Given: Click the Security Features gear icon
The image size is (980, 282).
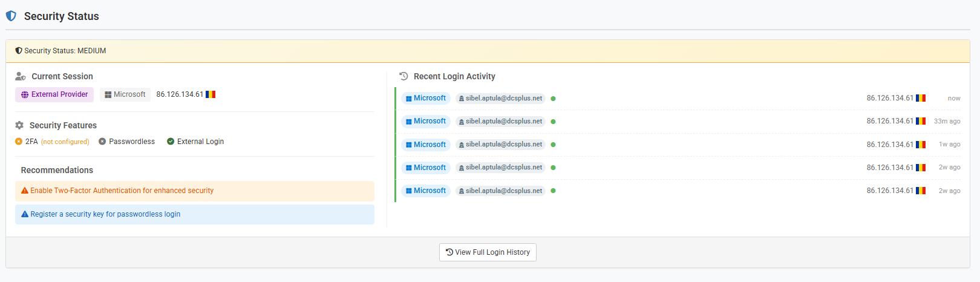Looking at the screenshot, I should click(x=19, y=125).
